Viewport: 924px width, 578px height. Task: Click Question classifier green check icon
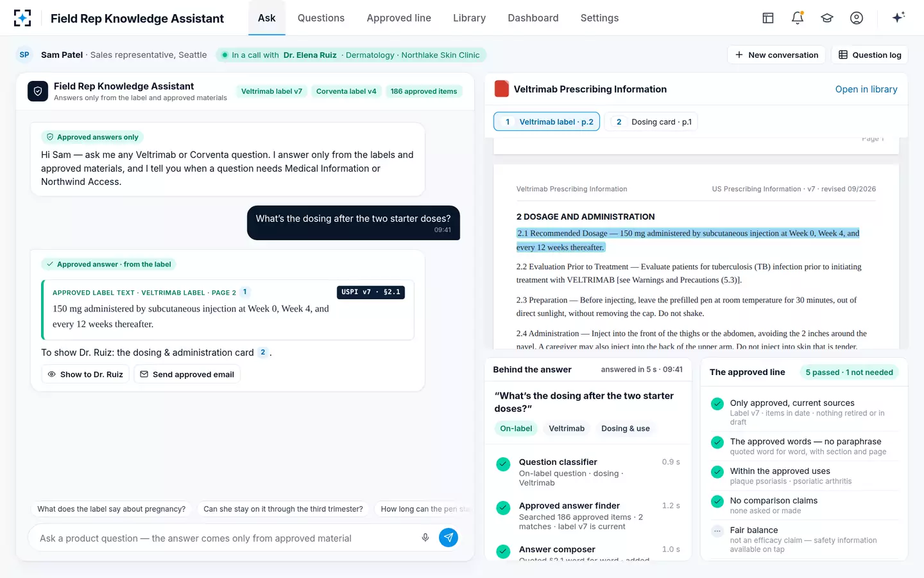[x=504, y=464]
